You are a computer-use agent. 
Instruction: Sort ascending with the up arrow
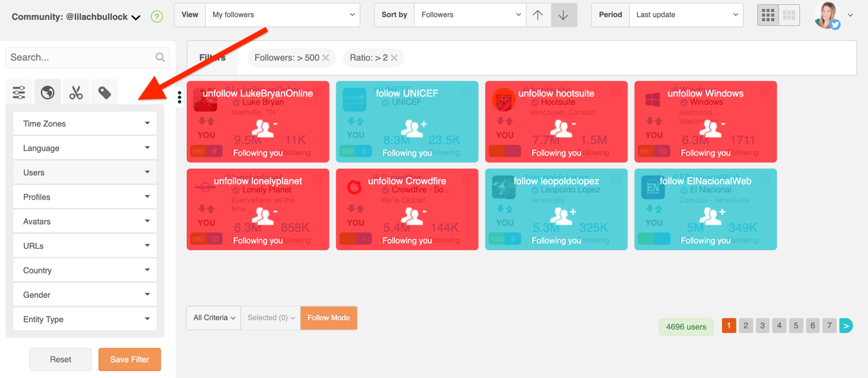[x=538, y=14]
